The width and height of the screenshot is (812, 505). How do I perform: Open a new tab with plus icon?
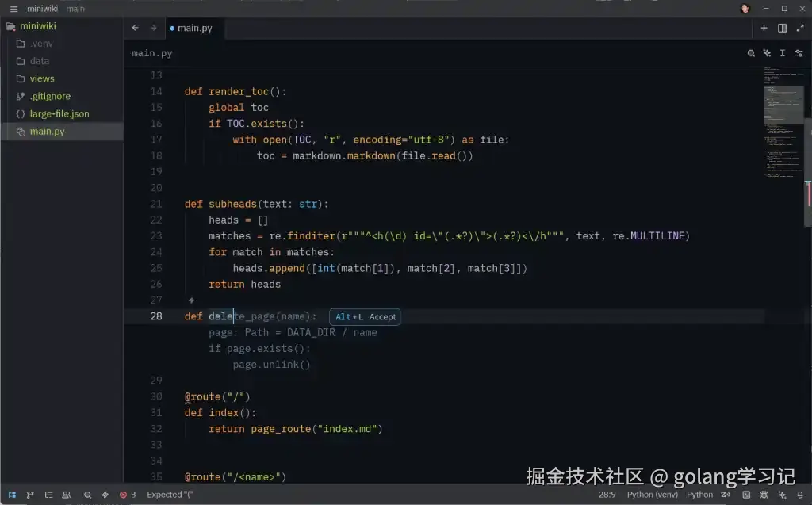pyautogui.click(x=764, y=28)
